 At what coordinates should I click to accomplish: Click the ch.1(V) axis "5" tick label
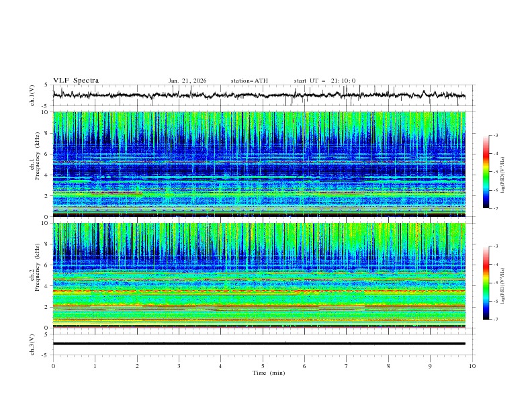tap(47, 85)
